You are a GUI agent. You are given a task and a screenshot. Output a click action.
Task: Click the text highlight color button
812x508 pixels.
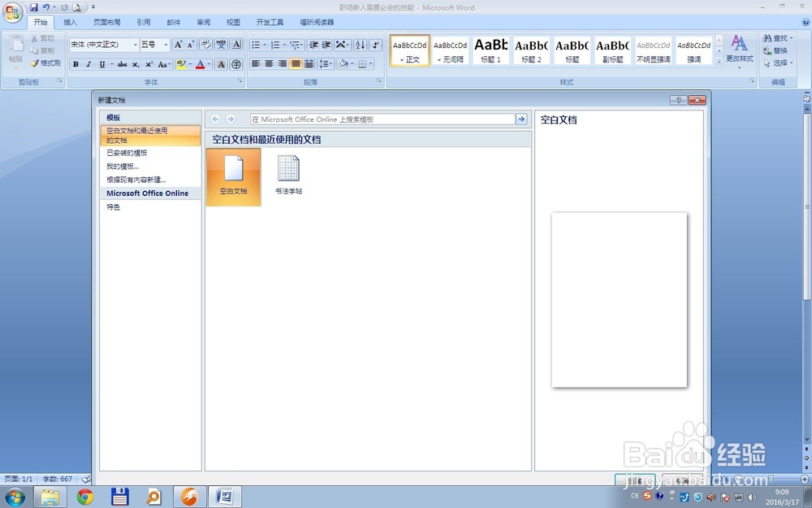(x=181, y=64)
